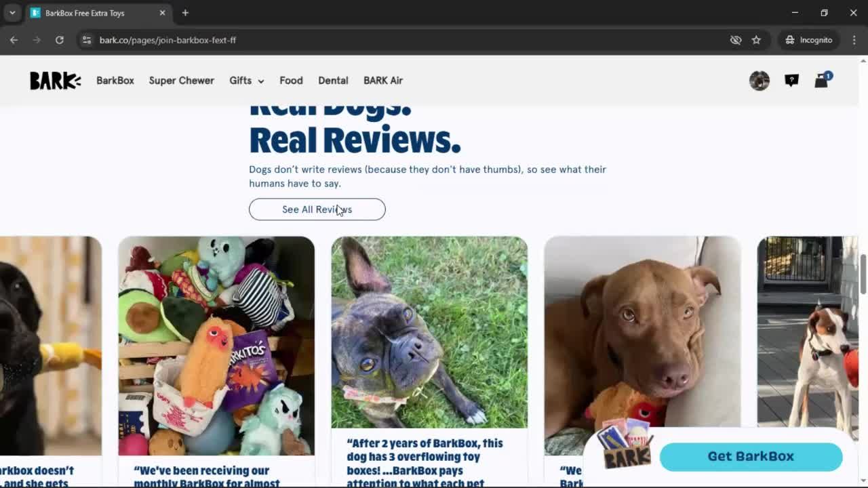The image size is (868, 488).
Task: Open the help chat bubble icon
Action: 791,81
